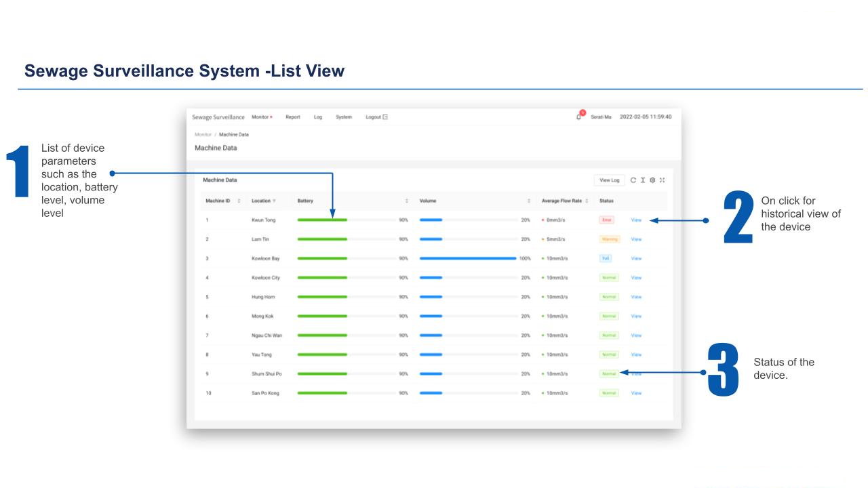The width and height of the screenshot is (868, 488).
Task: Open the System menu item
Action: click(x=343, y=117)
